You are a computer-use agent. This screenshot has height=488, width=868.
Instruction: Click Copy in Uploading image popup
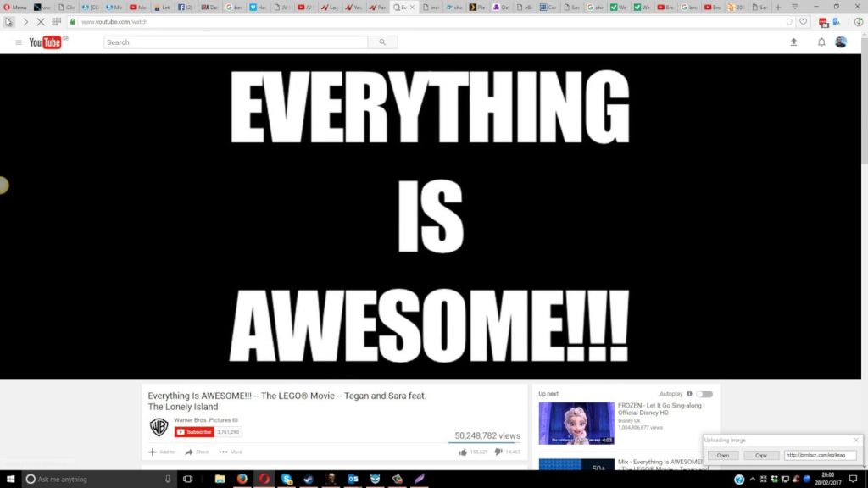(x=761, y=455)
